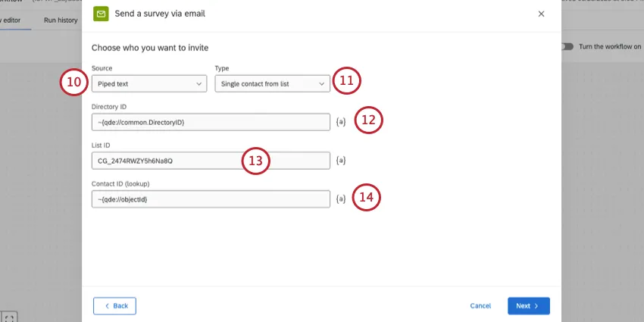The image size is (644, 322).
Task: Click the Contact ID (lookup) field
Action: click(211, 199)
